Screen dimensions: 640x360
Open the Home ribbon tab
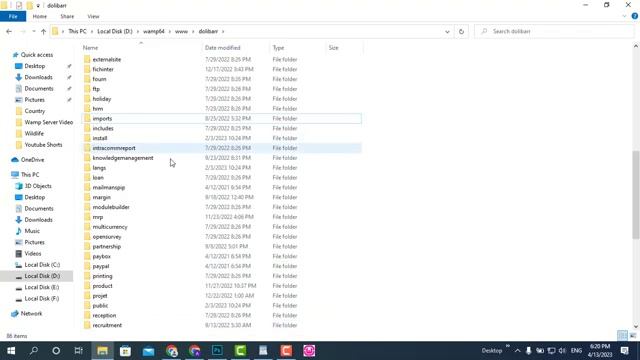click(40, 16)
